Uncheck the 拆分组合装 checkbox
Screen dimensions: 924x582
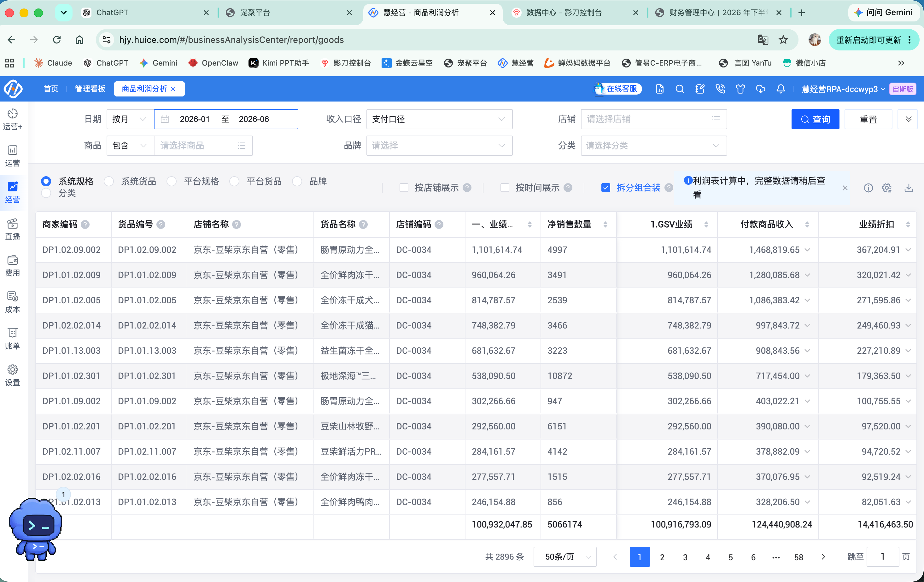tap(605, 188)
